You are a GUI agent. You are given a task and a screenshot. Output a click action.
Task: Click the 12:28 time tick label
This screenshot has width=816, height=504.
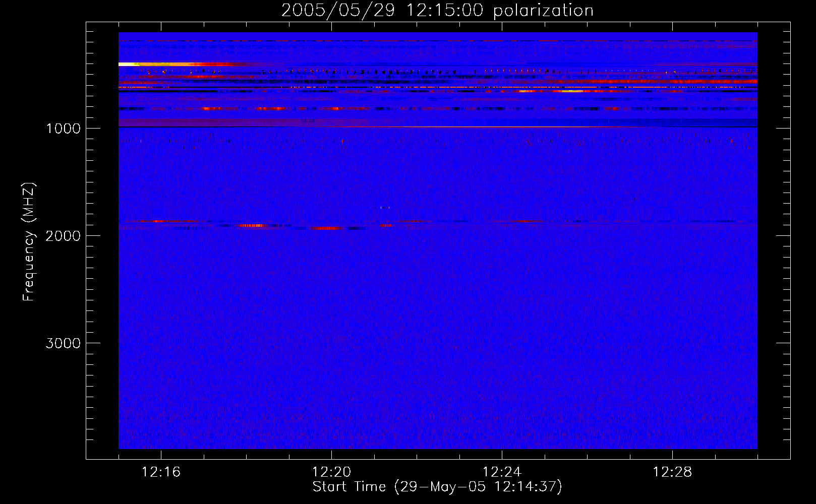(x=672, y=472)
